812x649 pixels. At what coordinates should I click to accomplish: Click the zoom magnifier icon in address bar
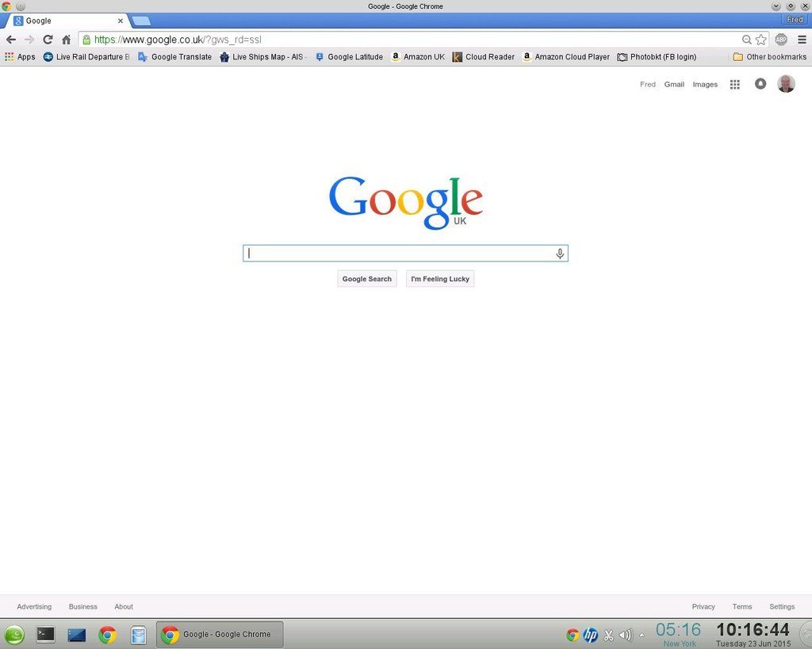pos(746,40)
